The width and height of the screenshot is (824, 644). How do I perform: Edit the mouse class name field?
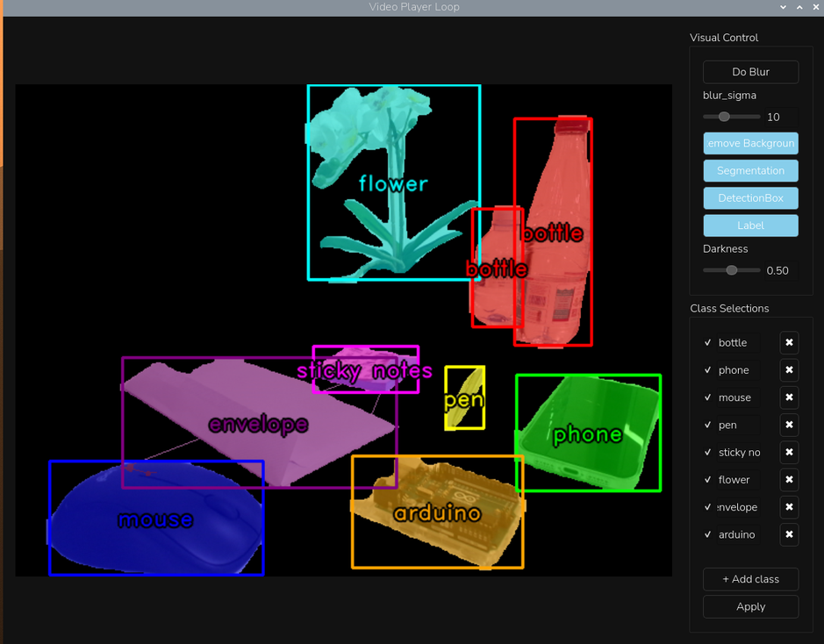(x=738, y=397)
